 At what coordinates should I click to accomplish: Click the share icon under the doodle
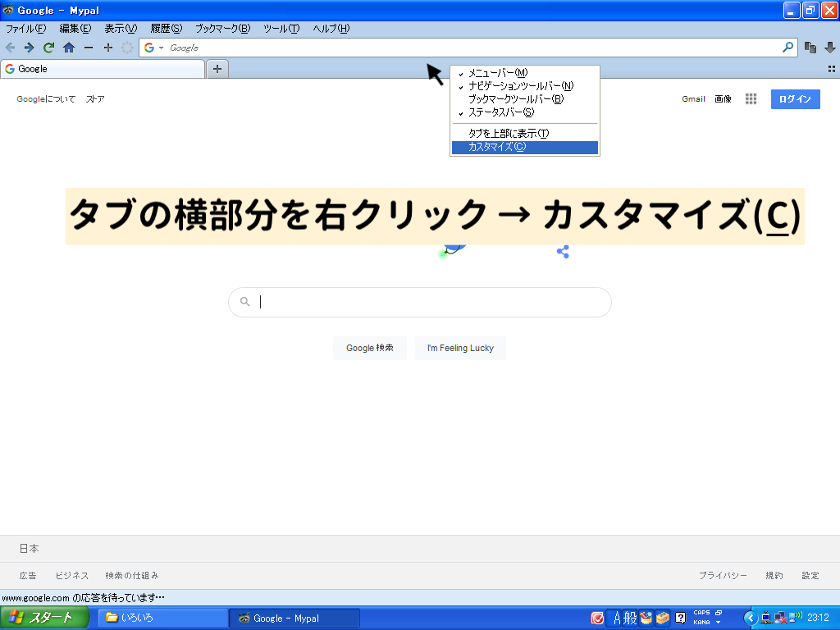(563, 251)
